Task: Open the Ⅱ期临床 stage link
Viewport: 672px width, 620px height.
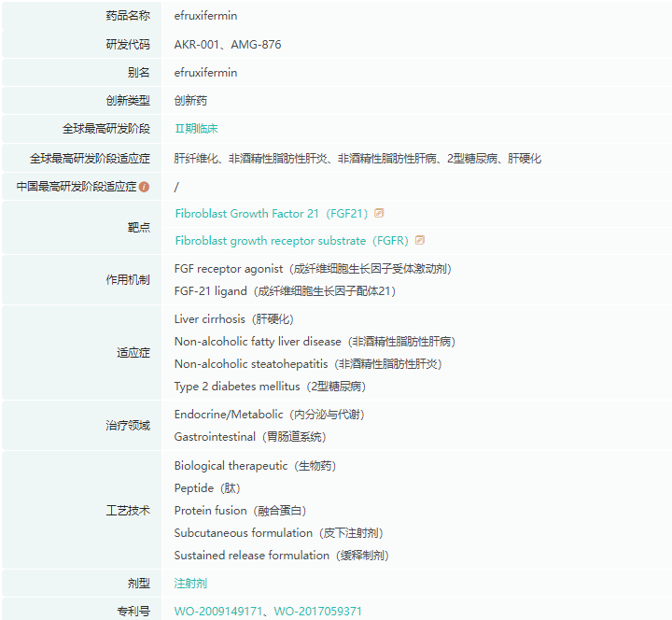Action: pyautogui.click(x=196, y=129)
